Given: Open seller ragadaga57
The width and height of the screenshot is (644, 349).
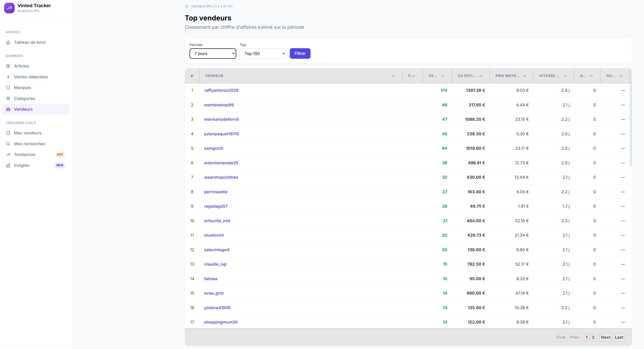Looking at the screenshot, I should (x=216, y=206).
